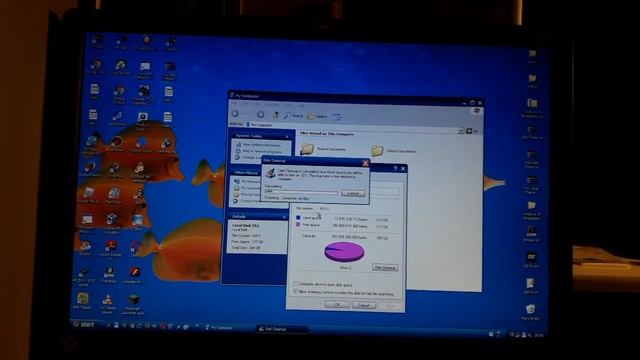This screenshot has width=640, height=360.
Task: Click Cancel in the Properties dialog
Action: [364, 305]
